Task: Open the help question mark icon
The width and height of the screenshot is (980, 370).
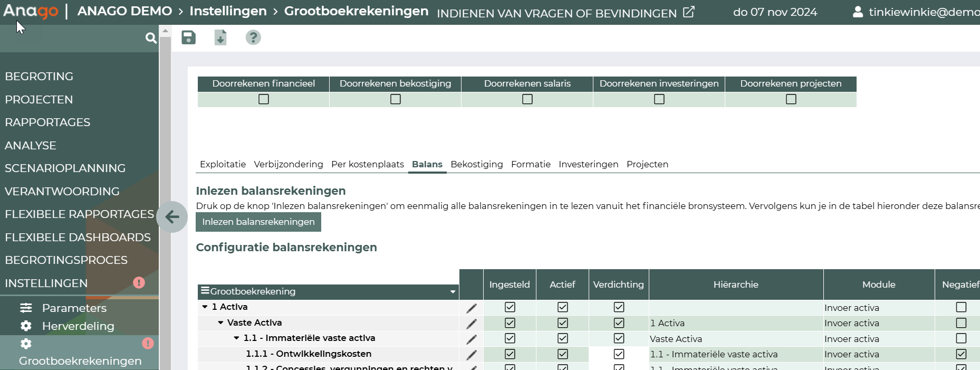Action: (x=253, y=37)
